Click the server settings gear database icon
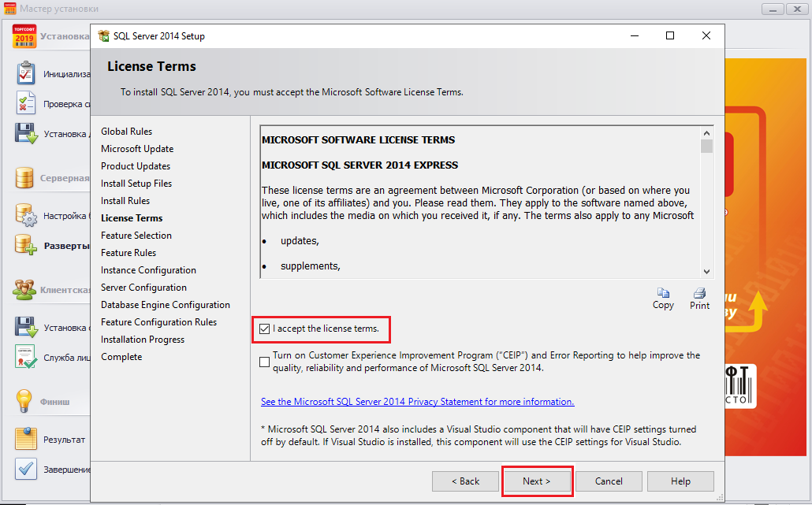812x505 pixels. click(26, 215)
